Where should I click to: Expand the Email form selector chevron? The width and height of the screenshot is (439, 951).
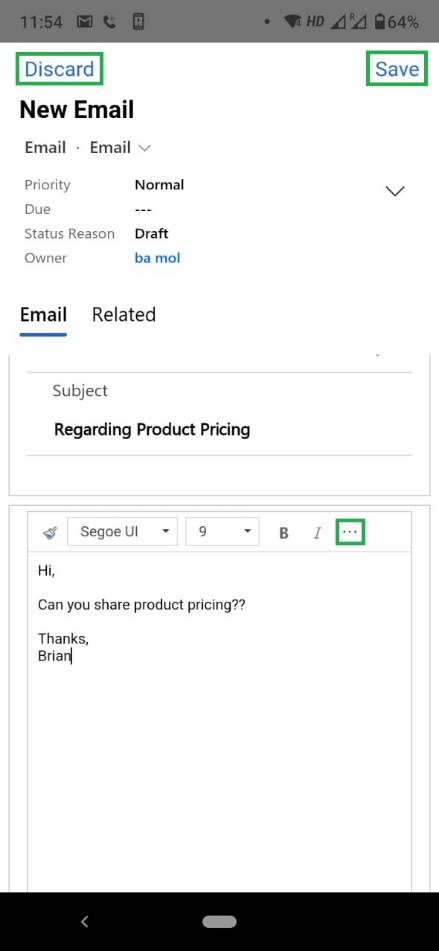[144, 147]
